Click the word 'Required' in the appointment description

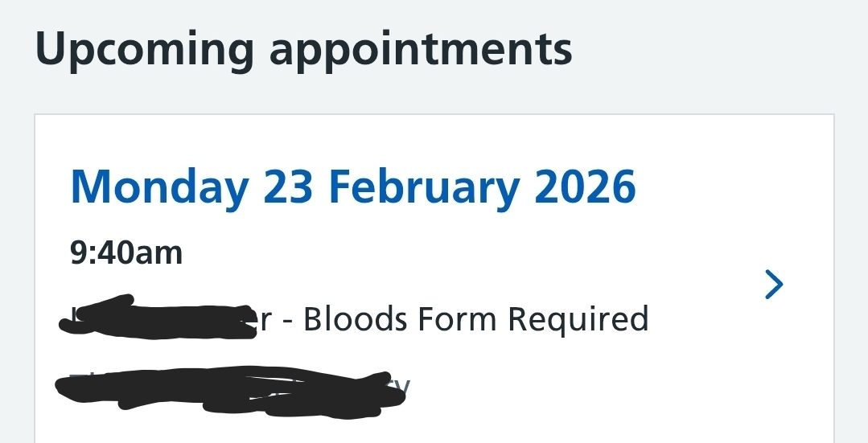tap(578, 319)
